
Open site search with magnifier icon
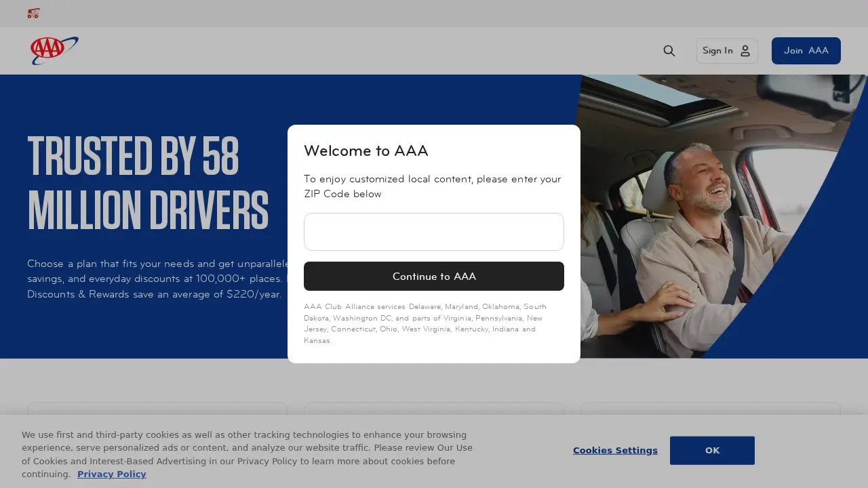coord(669,51)
